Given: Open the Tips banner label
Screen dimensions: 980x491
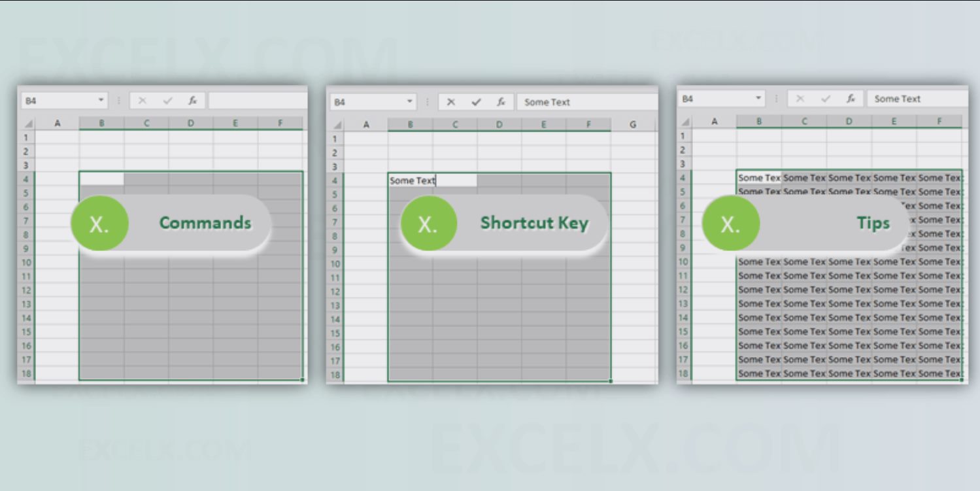Looking at the screenshot, I should 873,223.
